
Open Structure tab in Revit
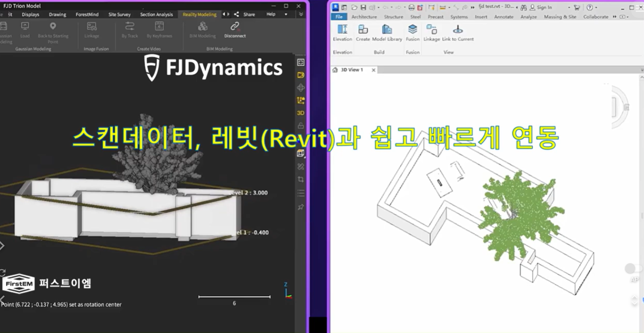(393, 17)
